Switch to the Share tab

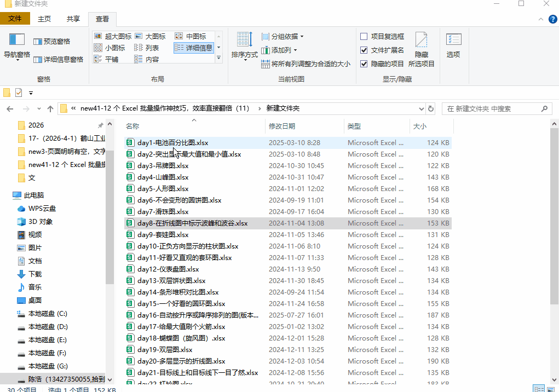pos(73,19)
